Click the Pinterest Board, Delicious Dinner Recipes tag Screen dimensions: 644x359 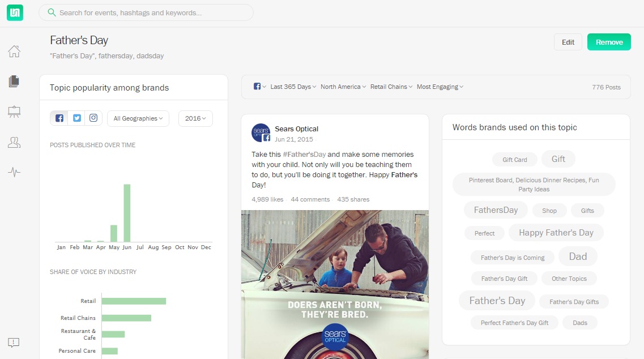[x=534, y=185]
